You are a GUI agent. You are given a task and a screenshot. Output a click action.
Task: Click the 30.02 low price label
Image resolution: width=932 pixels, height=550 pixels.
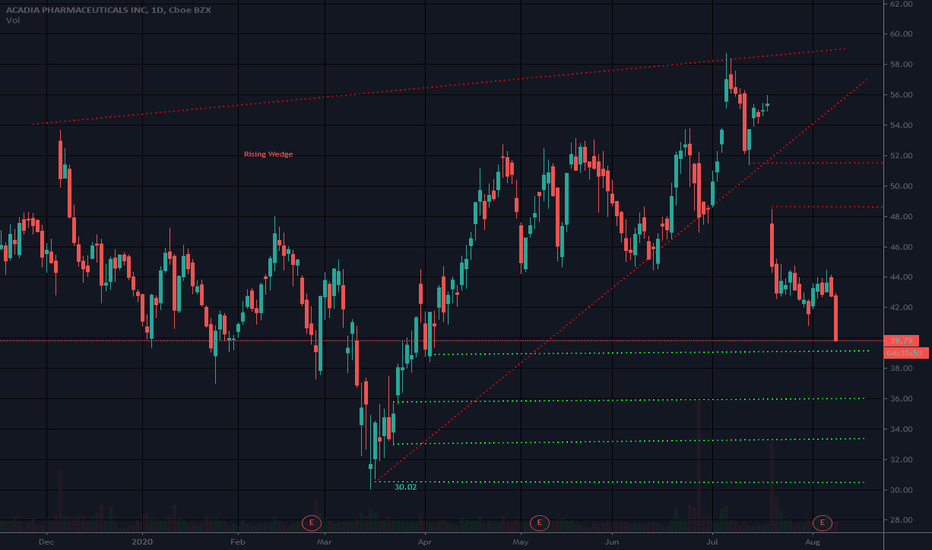[x=405, y=487]
